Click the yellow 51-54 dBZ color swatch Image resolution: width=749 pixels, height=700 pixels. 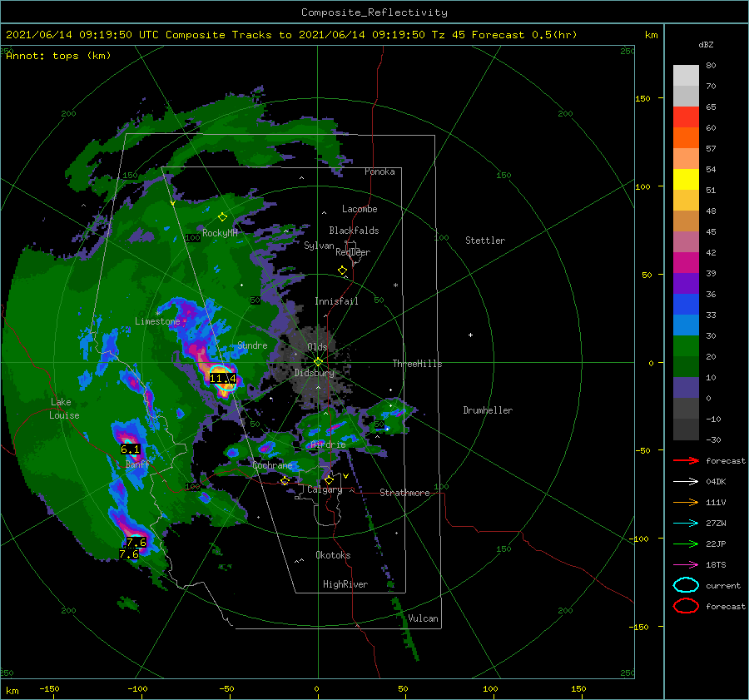[x=686, y=179]
